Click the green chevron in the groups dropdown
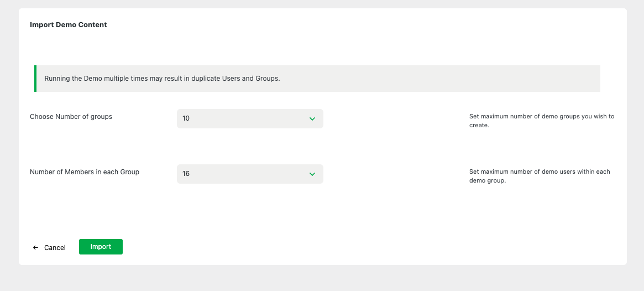 (x=312, y=119)
